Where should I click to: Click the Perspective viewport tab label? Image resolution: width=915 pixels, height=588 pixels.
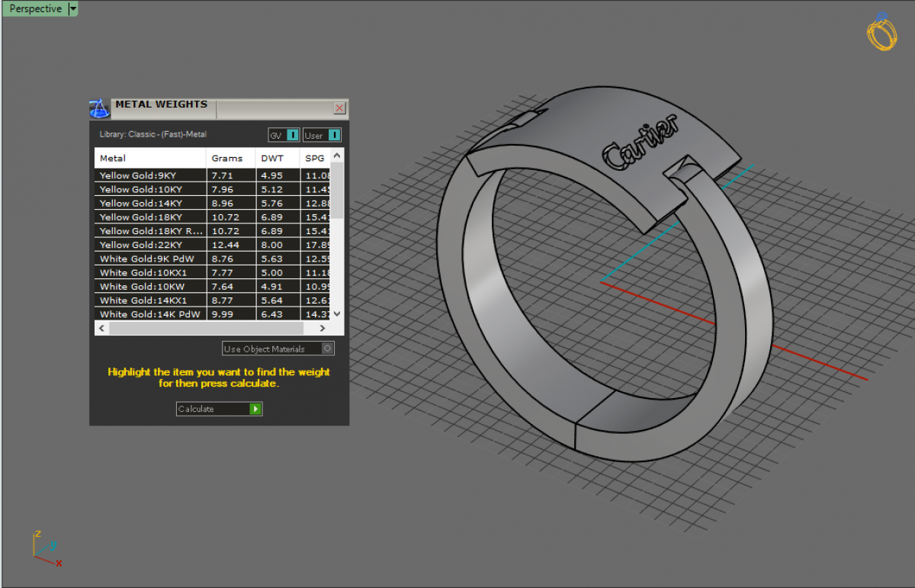coord(35,9)
